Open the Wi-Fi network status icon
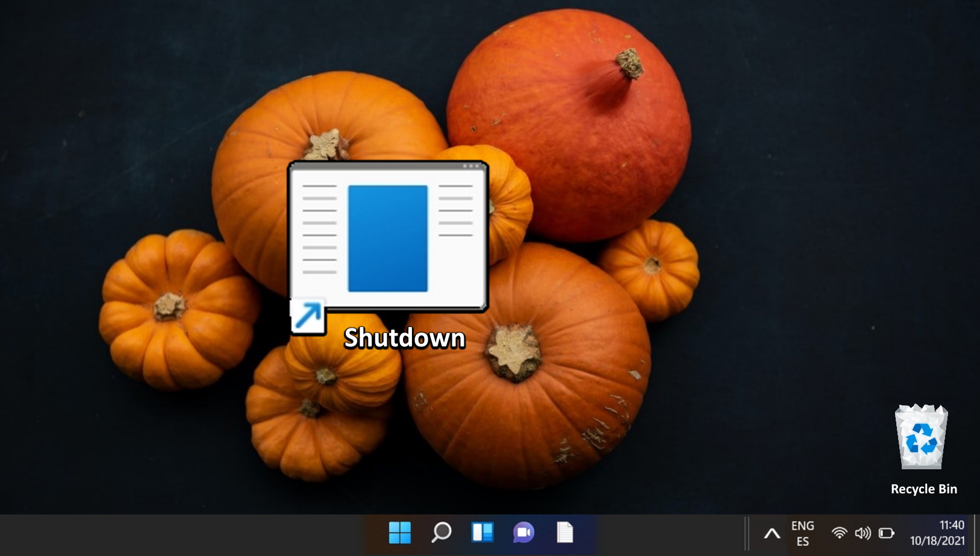Screen dimensions: 980x556 coord(840,533)
